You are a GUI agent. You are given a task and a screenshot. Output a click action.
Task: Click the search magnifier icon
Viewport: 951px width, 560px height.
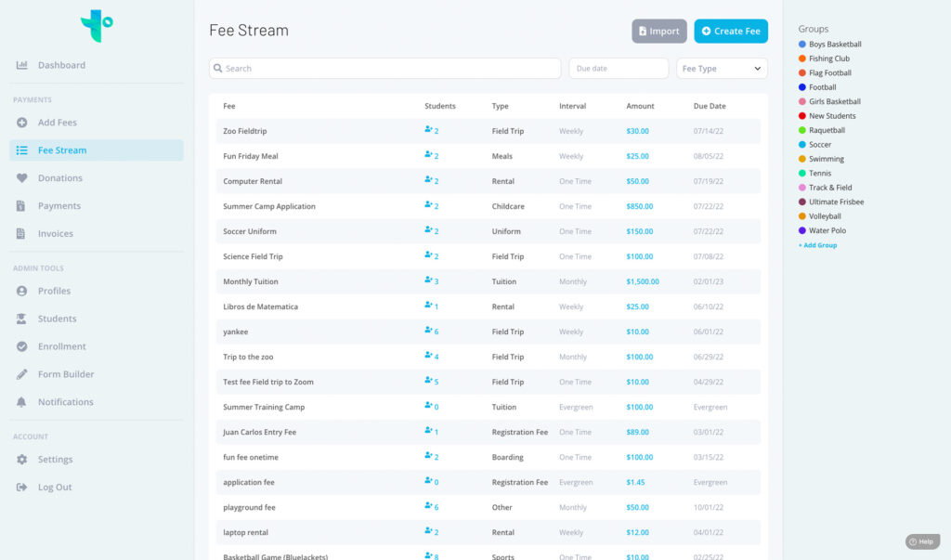point(217,69)
